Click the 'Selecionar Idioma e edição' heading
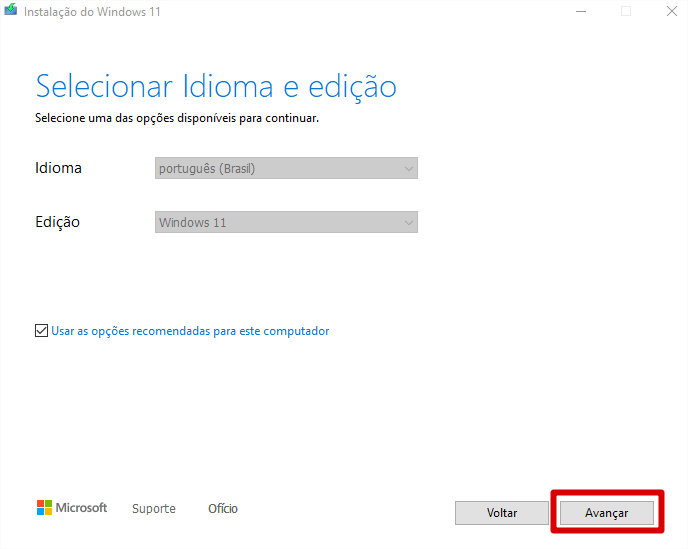 216,86
